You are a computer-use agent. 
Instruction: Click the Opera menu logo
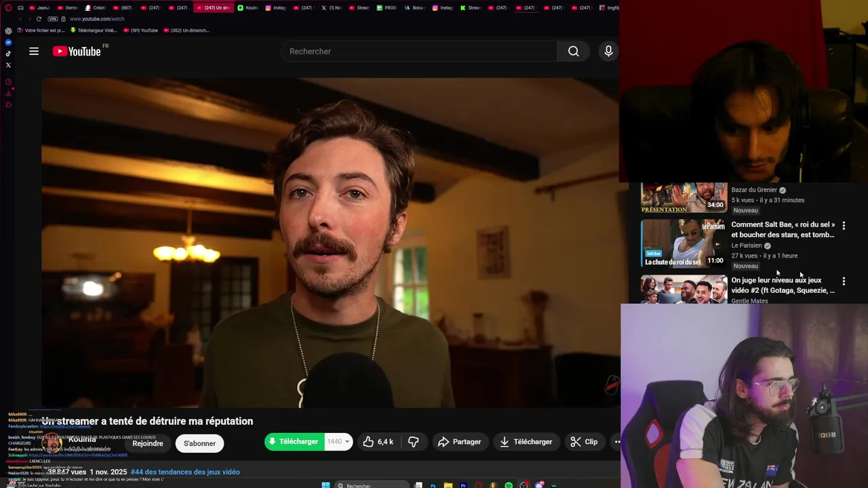[x=8, y=8]
